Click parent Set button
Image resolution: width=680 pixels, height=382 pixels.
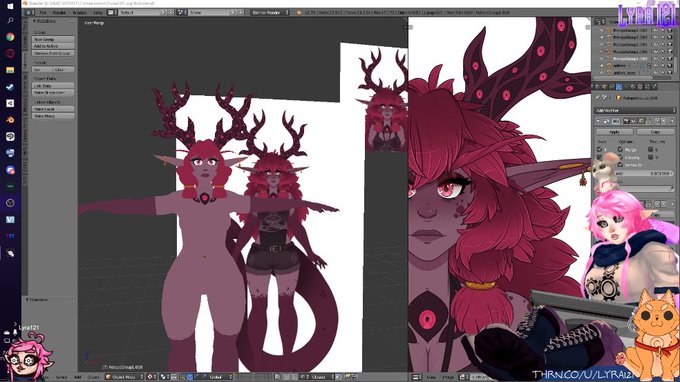tap(42, 69)
